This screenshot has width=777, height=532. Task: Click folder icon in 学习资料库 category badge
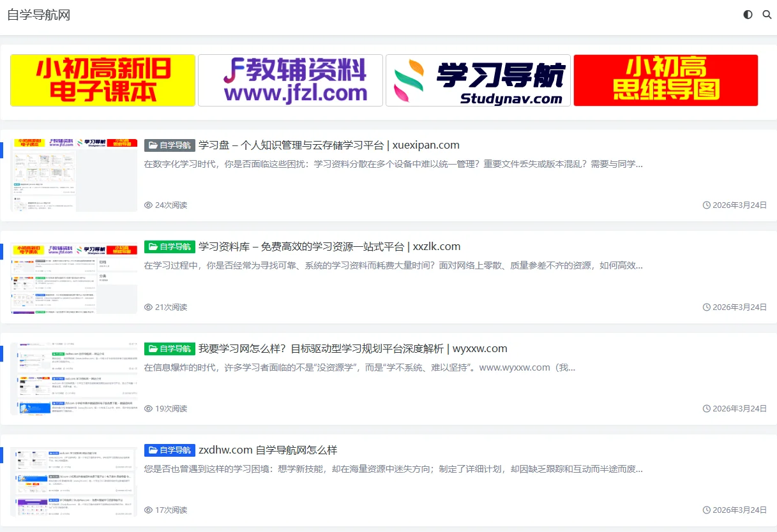pyautogui.click(x=153, y=246)
